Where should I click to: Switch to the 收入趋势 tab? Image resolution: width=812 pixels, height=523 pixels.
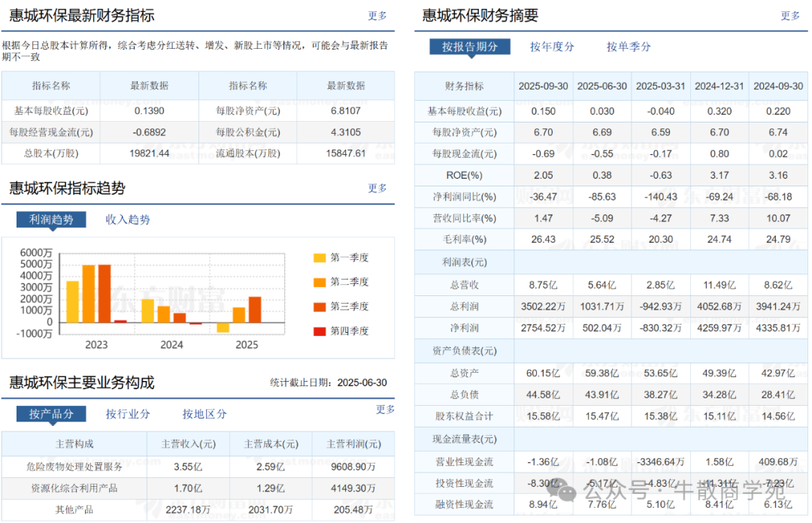pos(127,219)
